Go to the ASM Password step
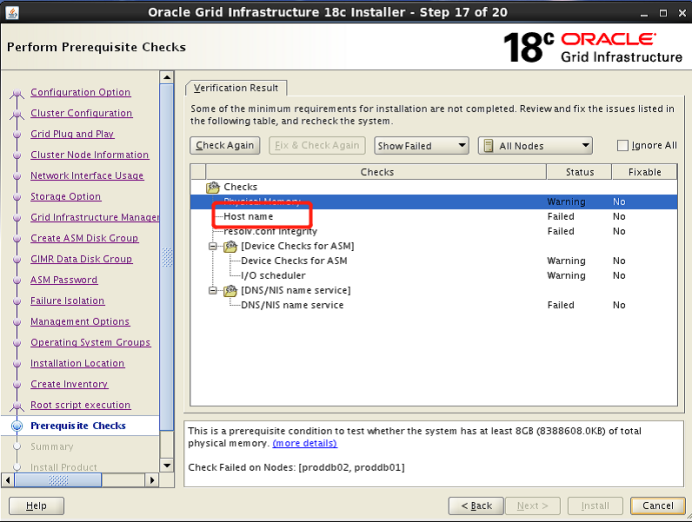The height and width of the screenshot is (523, 692). [64, 280]
